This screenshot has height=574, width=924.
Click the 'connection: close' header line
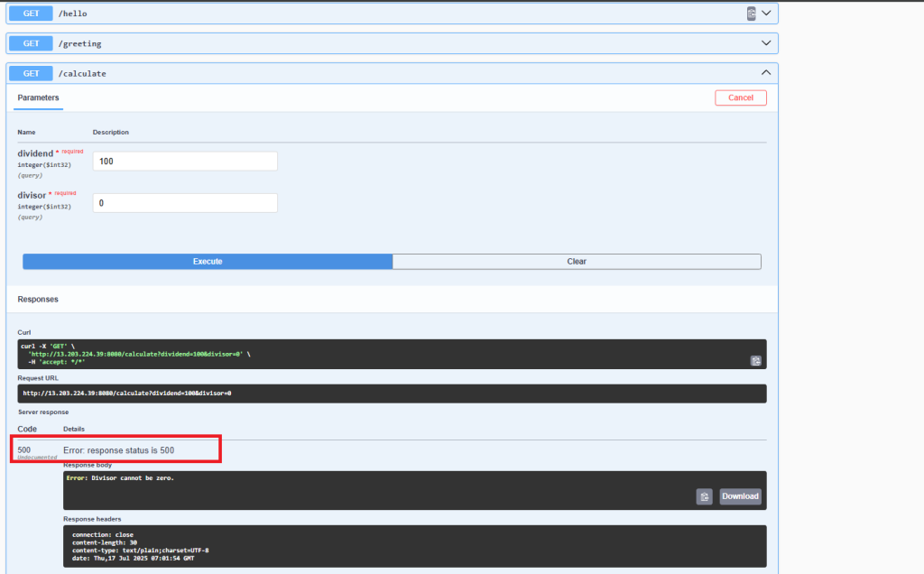103,535
